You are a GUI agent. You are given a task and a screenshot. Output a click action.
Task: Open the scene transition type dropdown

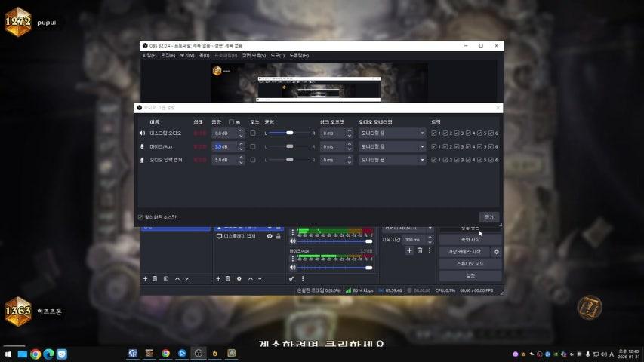[408, 228]
